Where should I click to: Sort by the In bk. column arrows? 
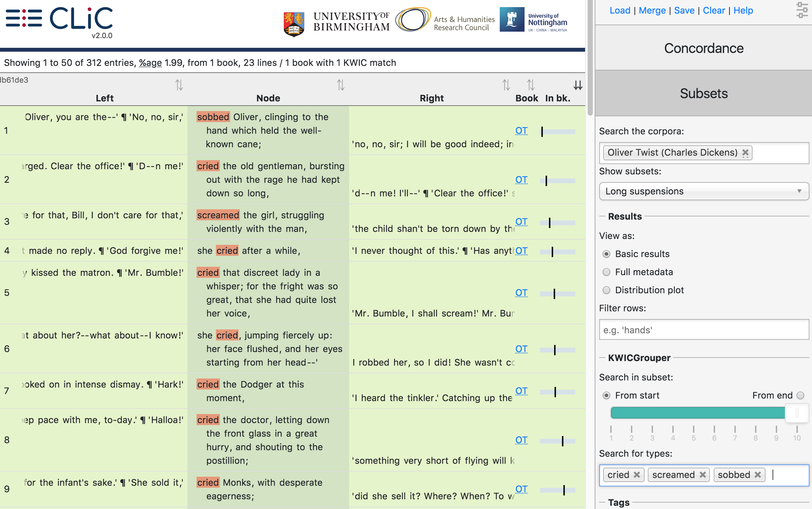coord(578,85)
